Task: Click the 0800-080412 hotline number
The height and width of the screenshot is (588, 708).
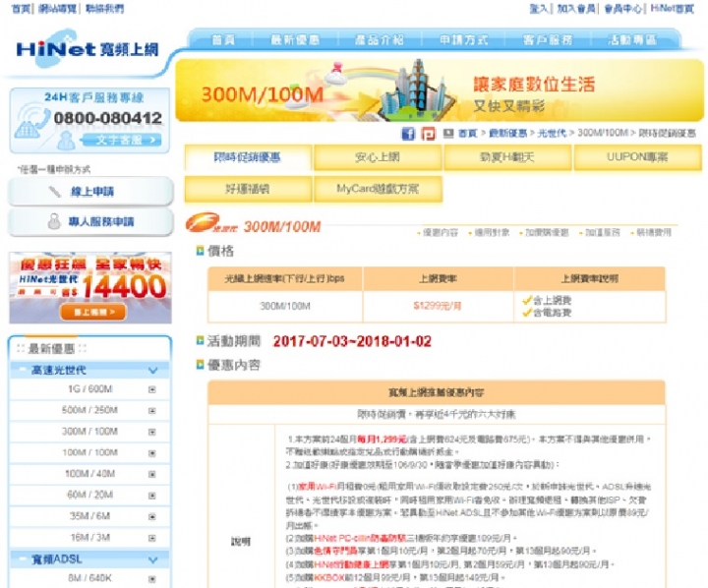Action: click(108, 118)
